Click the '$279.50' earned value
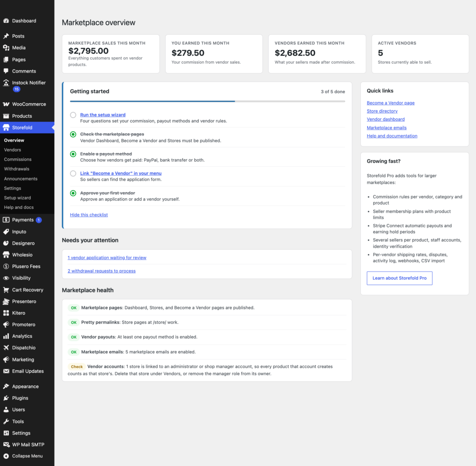 click(188, 53)
